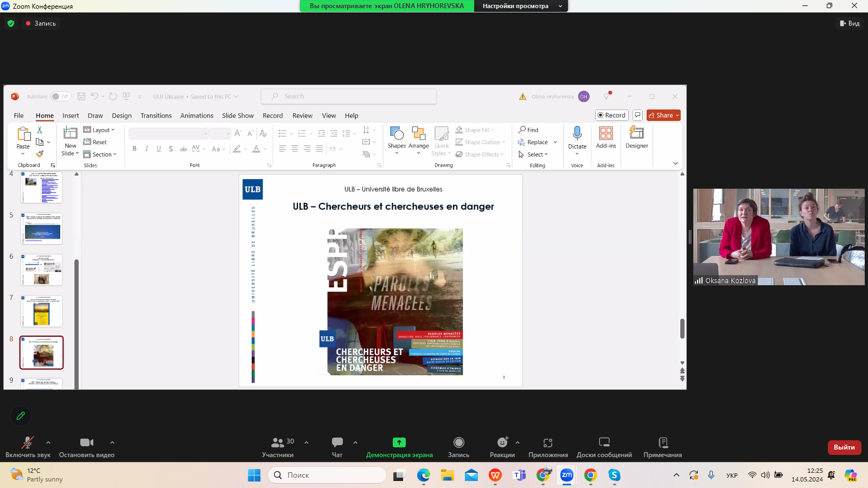Click the New Slide icon
The image size is (868, 488).
coord(71,133)
